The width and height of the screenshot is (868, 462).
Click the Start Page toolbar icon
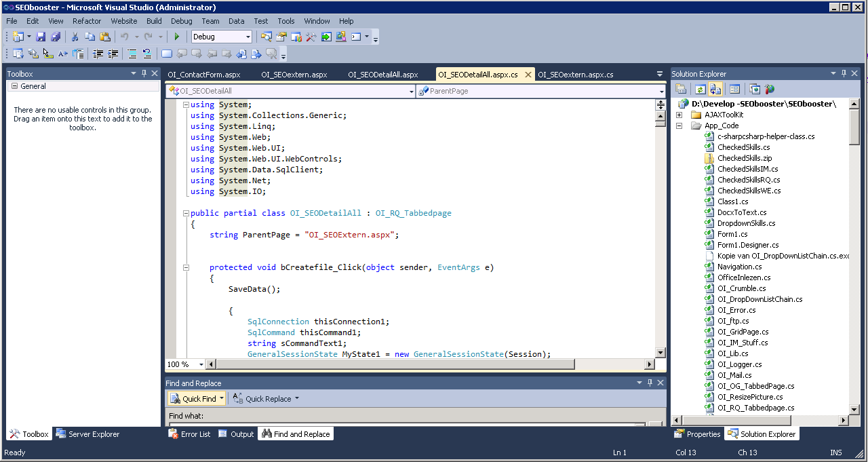click(x=326, y=37)
